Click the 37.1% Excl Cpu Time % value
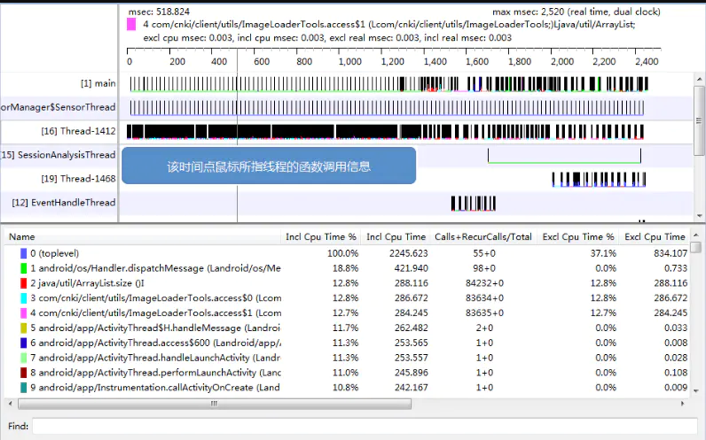 point(603,254)
